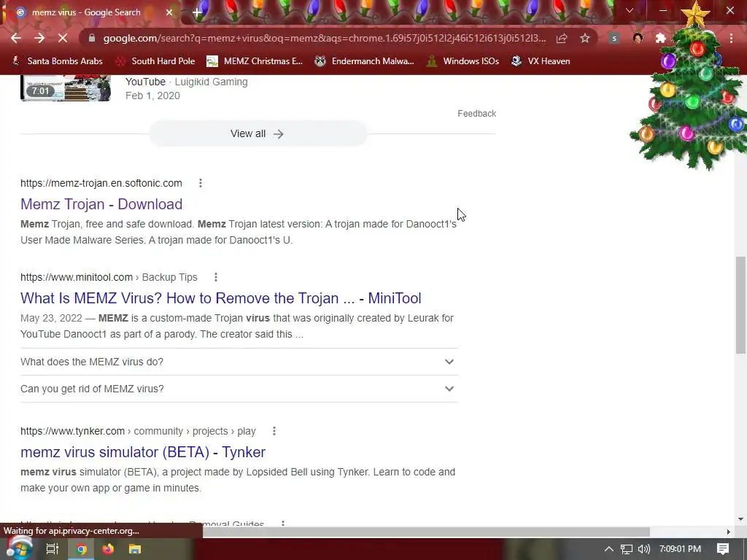The height and width of the screenshot is (560, 747).
Task: Open options for tynker.com result
Action: 274,431
